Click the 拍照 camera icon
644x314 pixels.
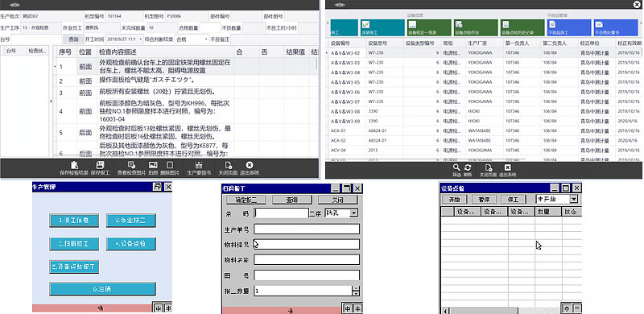pyautogui.click(x=153, y=165)
